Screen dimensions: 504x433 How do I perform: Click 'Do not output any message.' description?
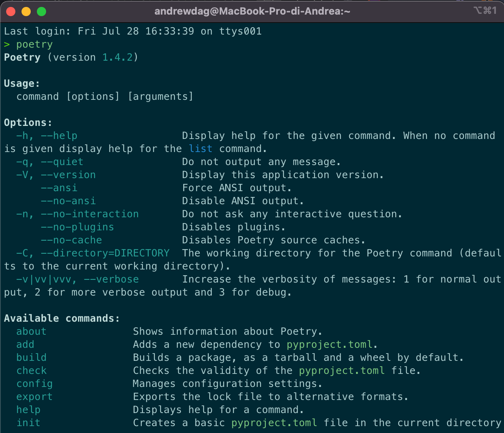point(262,162)
